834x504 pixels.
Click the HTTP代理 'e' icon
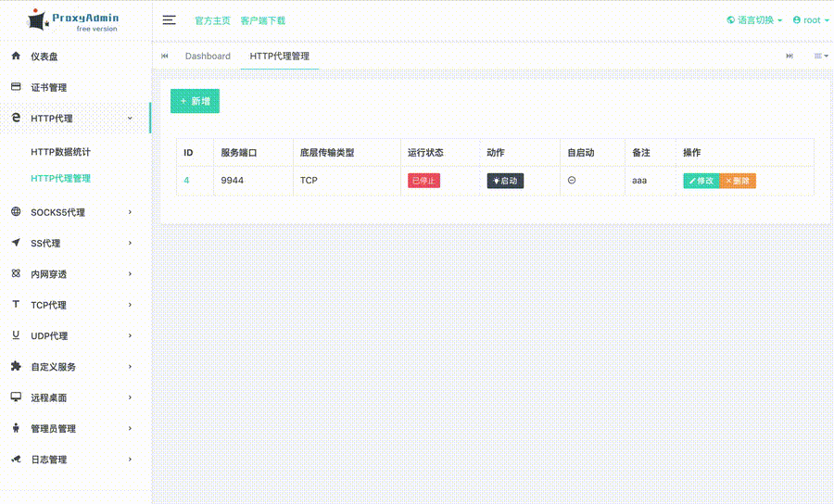16,118
